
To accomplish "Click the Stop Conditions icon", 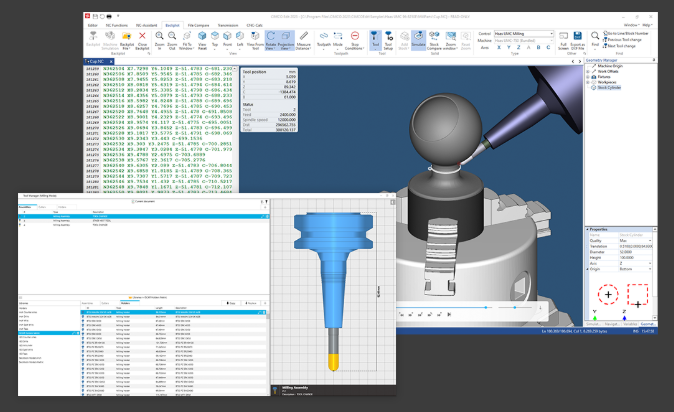I will (355, 36).
